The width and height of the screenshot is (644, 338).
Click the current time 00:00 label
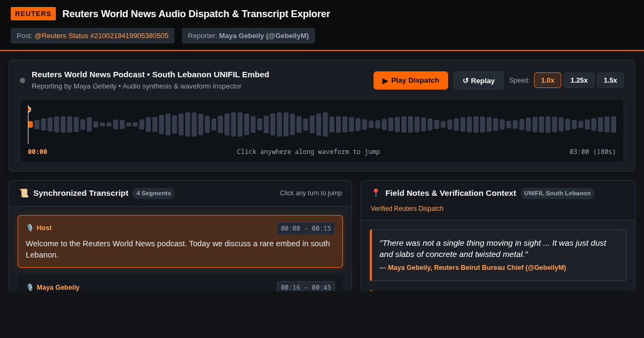[x=38, y=152]
